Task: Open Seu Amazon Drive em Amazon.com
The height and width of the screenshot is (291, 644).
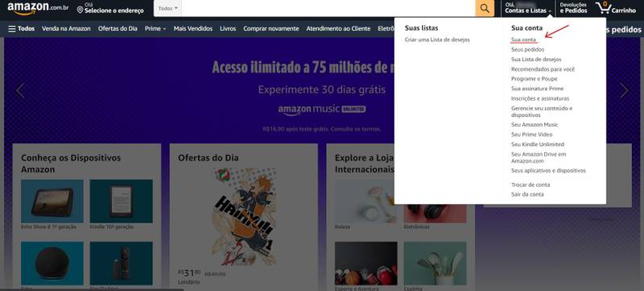Action: (539, 157)
